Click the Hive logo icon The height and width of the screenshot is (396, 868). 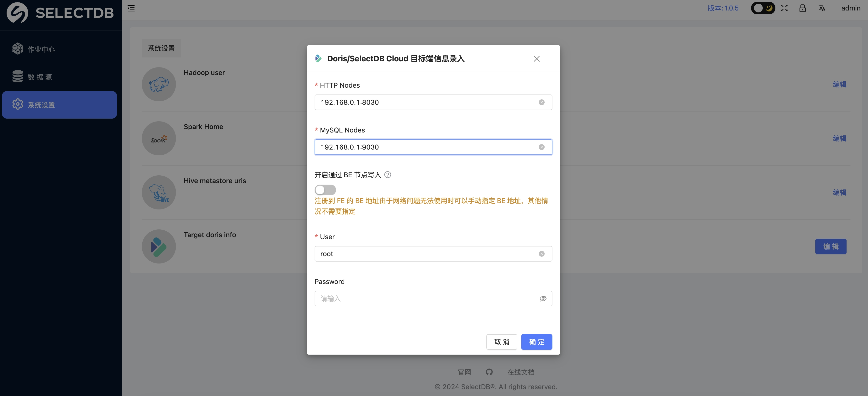159,192
